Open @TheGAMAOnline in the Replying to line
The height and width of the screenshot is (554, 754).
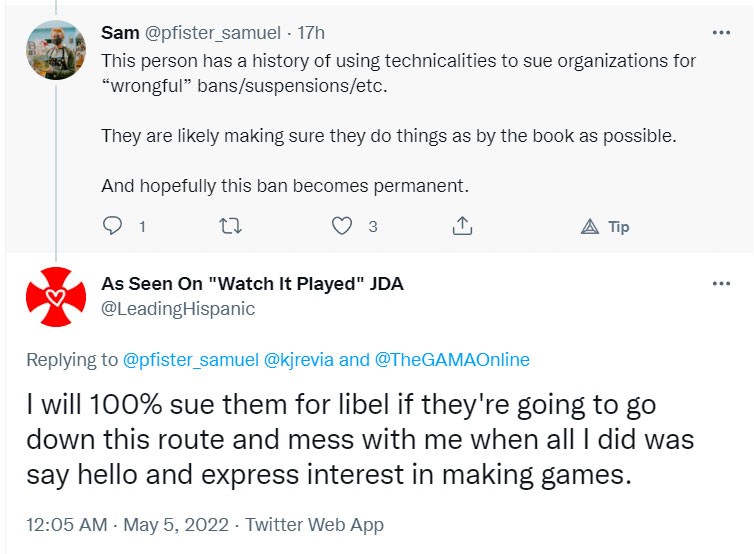click(x=452, y=360)
